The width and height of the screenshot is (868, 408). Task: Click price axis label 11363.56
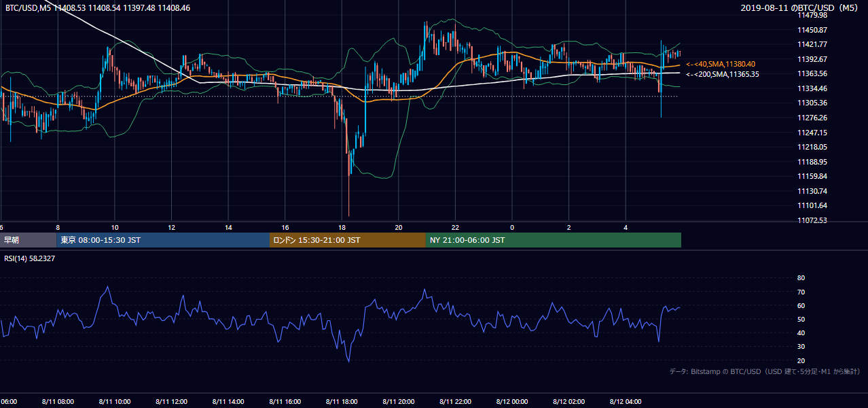point(812,73)
